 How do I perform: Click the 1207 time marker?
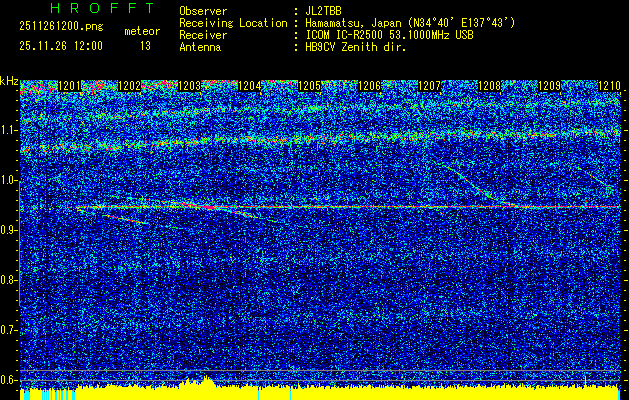coord(430,86)
